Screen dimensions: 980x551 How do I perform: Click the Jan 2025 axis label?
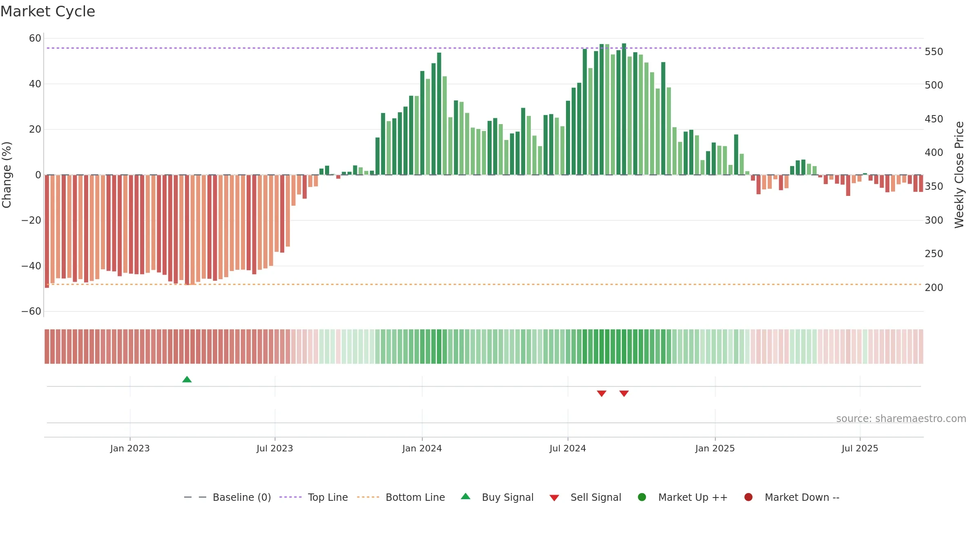715,448
